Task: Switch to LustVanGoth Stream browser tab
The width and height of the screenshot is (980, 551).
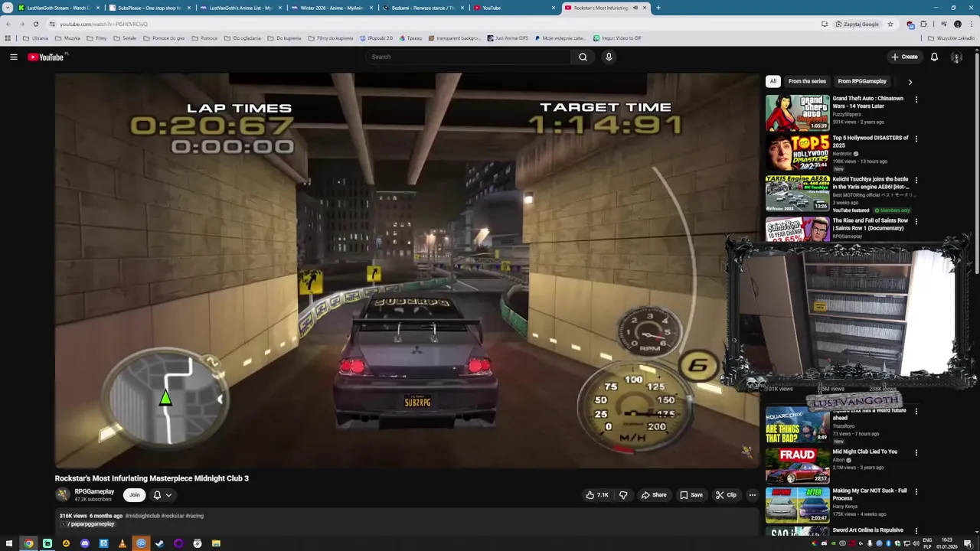Action: coord(58,8)
